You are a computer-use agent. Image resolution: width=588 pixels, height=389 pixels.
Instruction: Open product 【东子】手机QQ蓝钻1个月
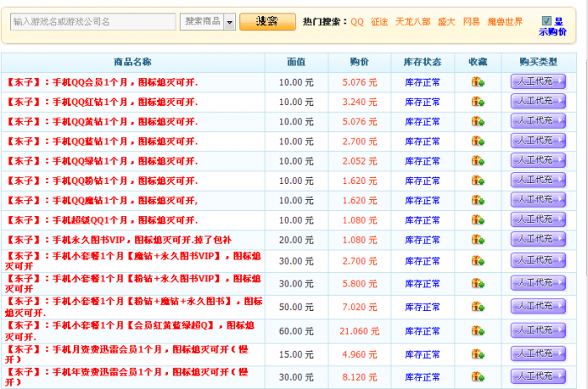click(102, 141)
